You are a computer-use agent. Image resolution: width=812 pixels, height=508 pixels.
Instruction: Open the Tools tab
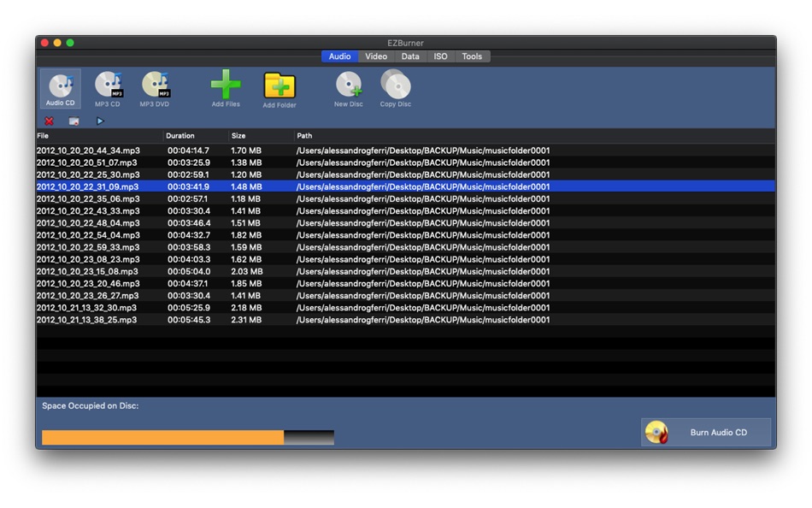tap(472, 56)
